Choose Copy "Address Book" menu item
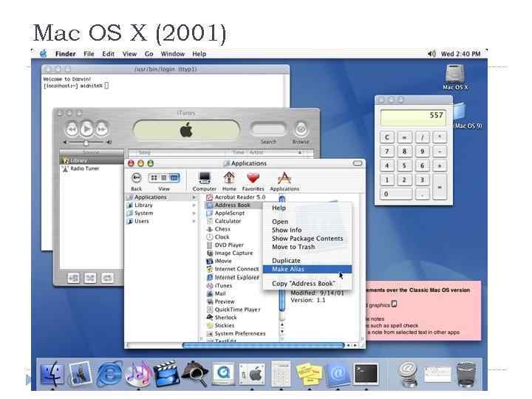The width and height of the screenshot is (532, 399). [x=307, y=284]
